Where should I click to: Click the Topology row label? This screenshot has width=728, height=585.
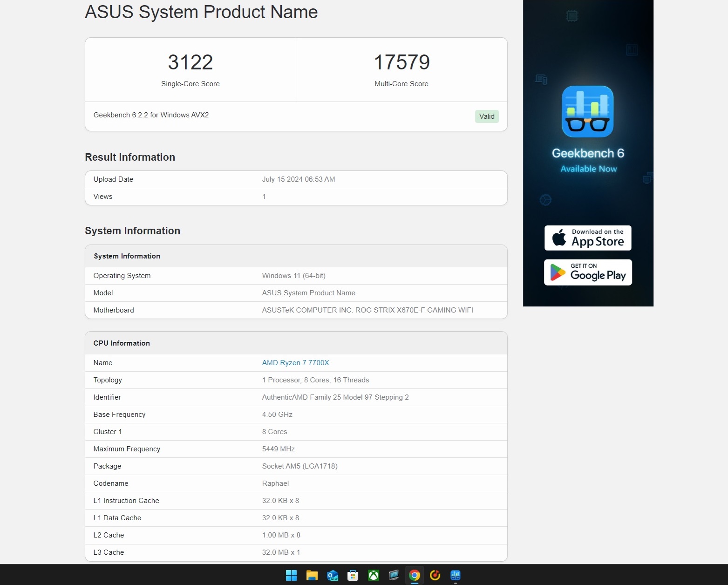(x=108, y=380)
